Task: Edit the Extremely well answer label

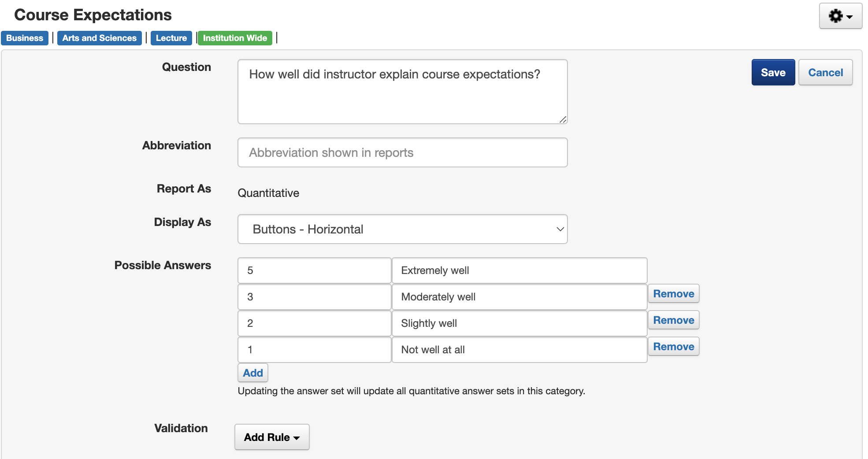Action: [519, 270]
